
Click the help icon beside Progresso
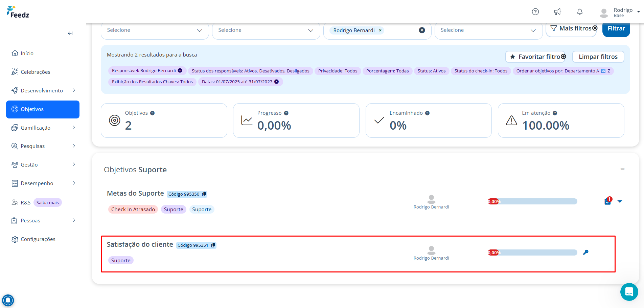coord(286,113)
